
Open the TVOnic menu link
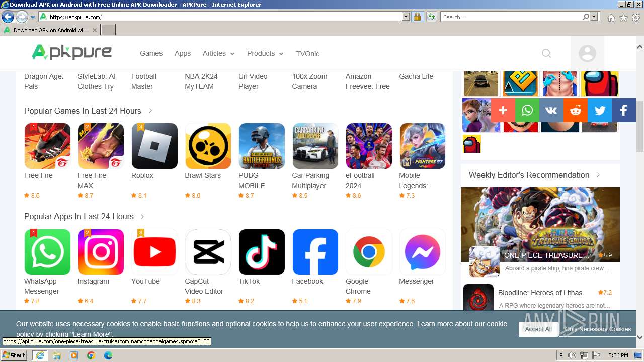pyautogui.click(x=307, y=54)
